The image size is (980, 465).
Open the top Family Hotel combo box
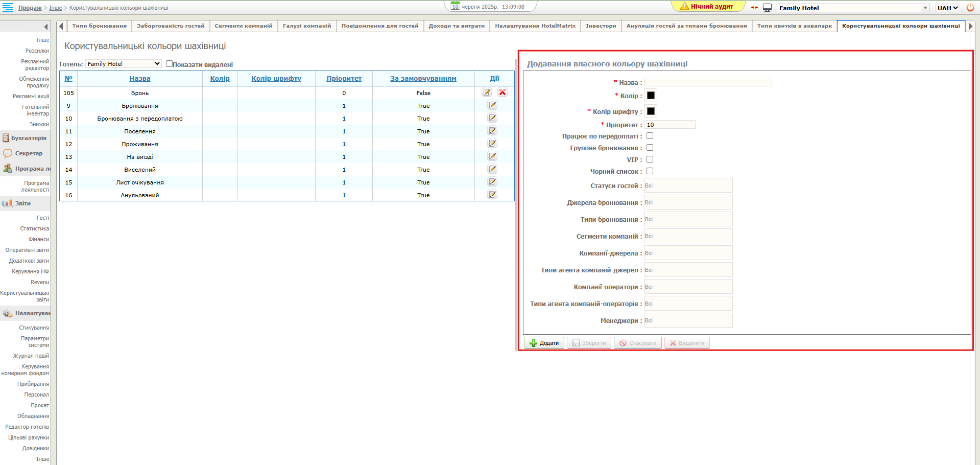(x=852, y=8)
